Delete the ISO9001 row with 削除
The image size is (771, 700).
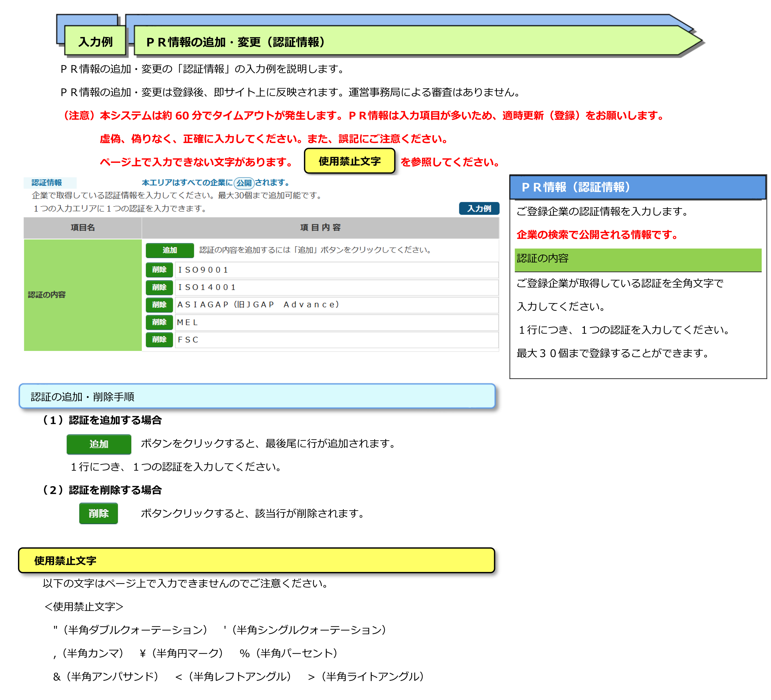[x=159, y=270]
